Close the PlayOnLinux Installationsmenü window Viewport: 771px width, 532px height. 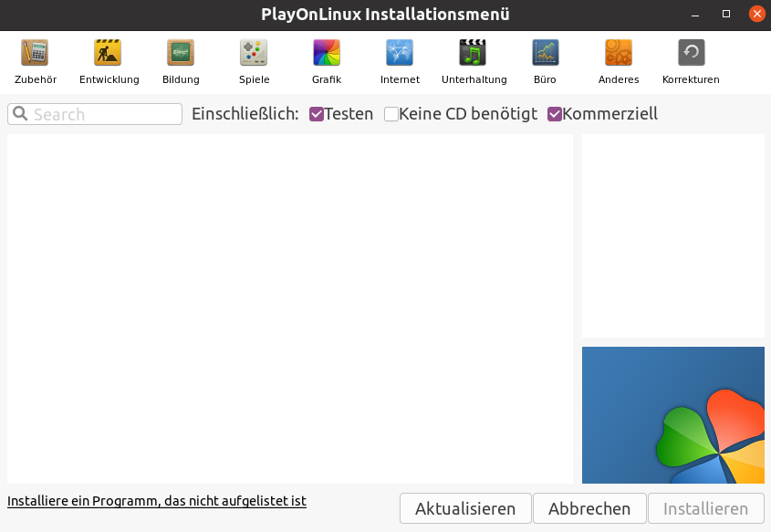(757, 14)
